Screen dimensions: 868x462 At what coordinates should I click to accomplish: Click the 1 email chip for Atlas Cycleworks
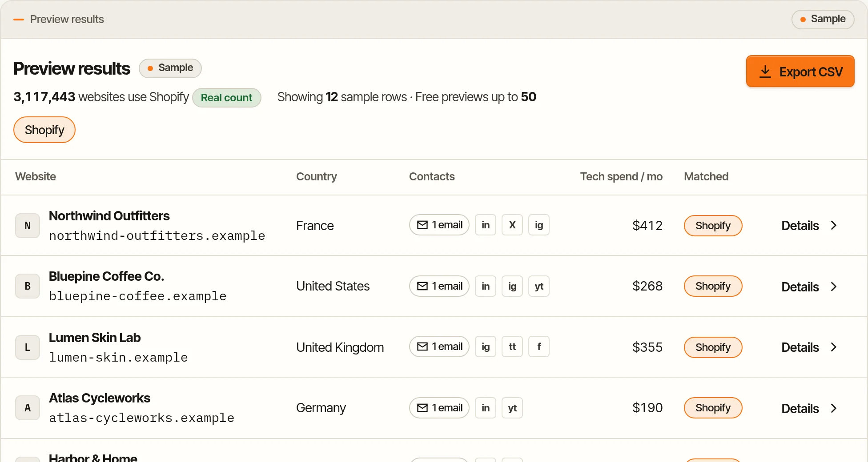coord(439,408)
